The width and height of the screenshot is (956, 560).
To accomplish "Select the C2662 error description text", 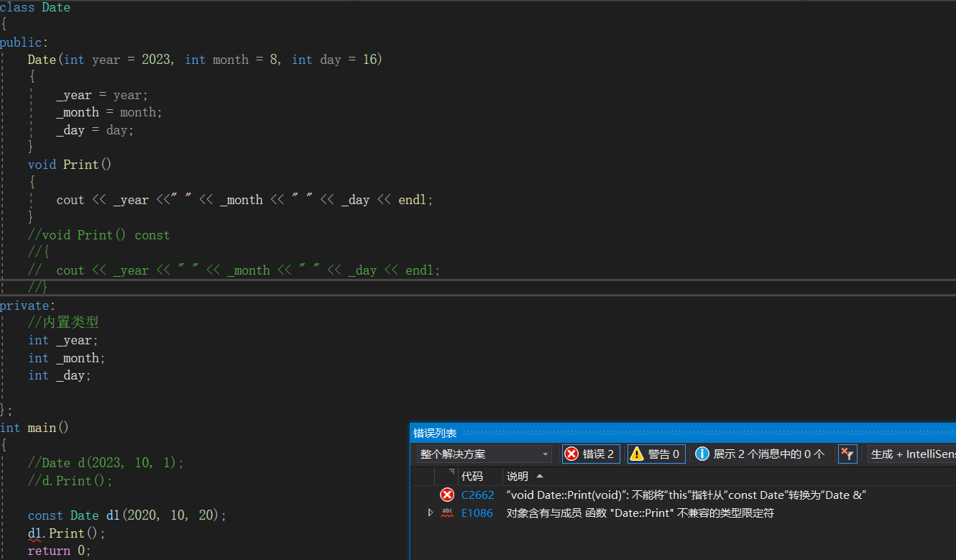I will click(686, 495).
